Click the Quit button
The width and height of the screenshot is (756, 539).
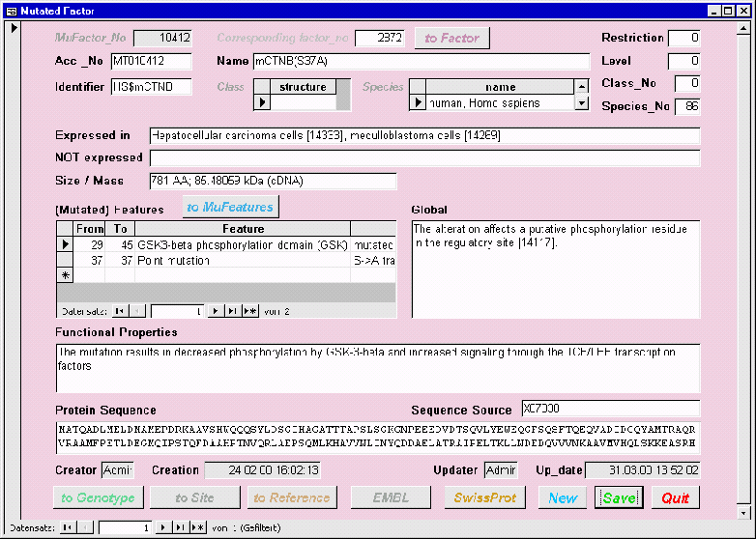tap(675, 498)
